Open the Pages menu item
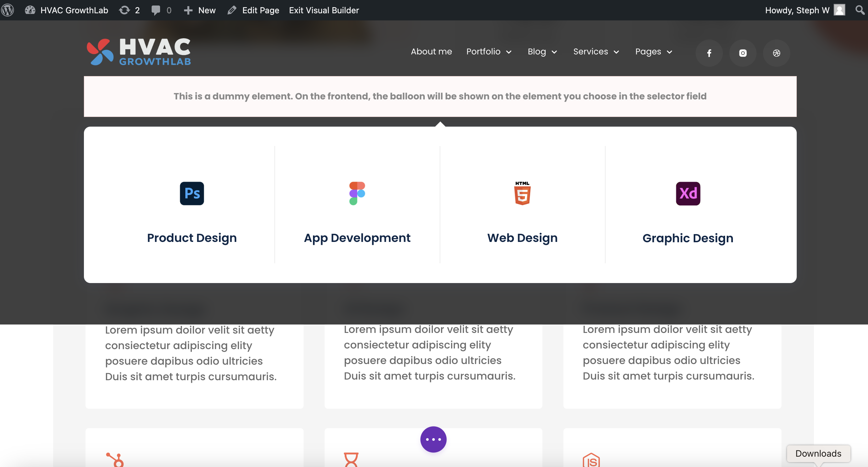The image size is (868, 467). 648,51
